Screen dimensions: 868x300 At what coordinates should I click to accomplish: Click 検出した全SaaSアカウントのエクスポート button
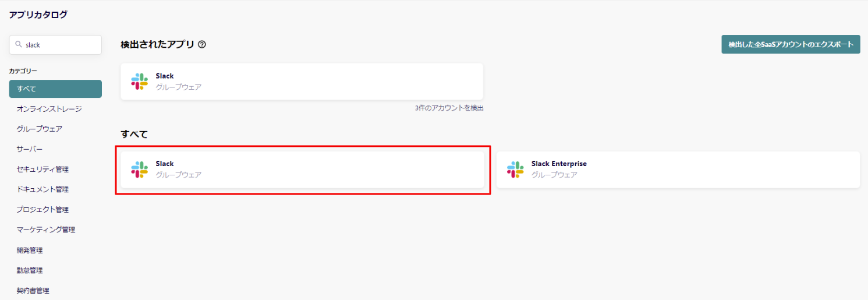click(x=791, y=44)
